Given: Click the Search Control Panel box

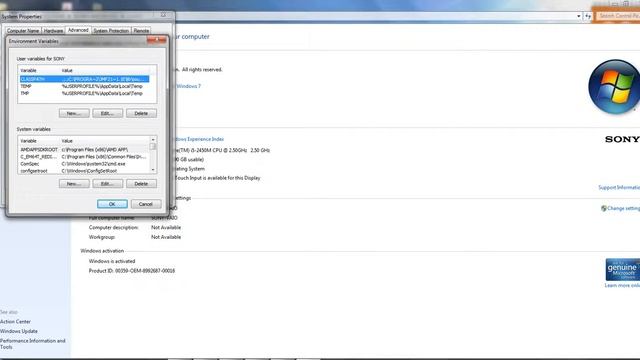Looking at the screenshot, I should pos(618,16).
